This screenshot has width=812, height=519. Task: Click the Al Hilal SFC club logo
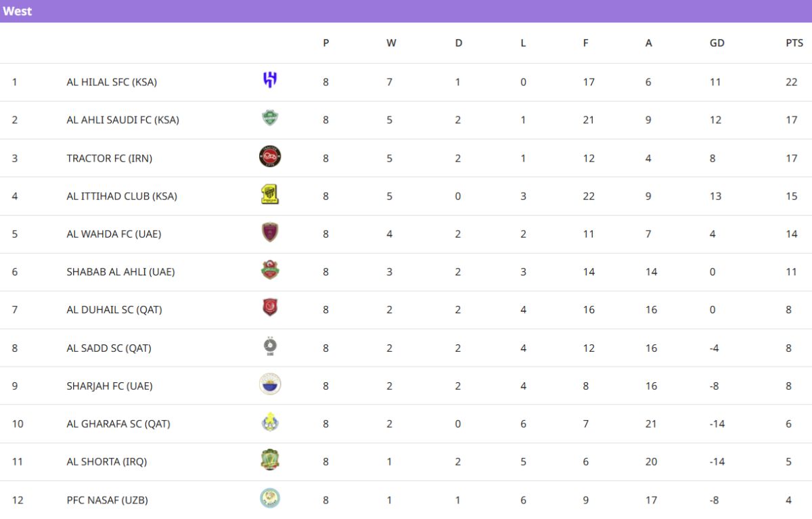tap(270, 81)
